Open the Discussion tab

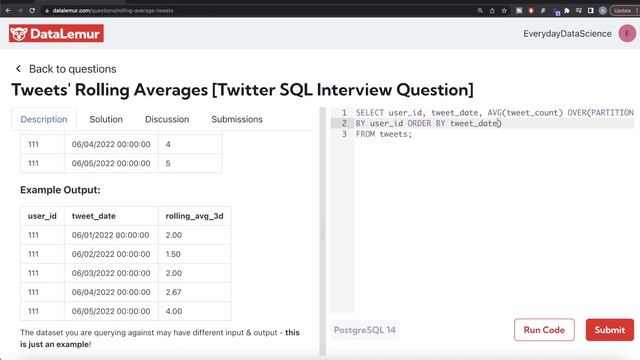click(x=167, y=119)
